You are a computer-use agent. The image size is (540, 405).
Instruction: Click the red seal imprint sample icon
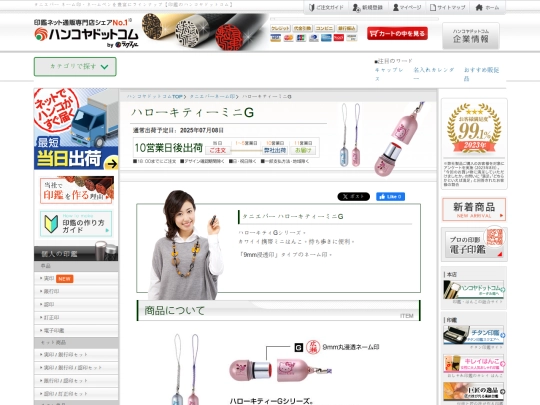[313, 347]
